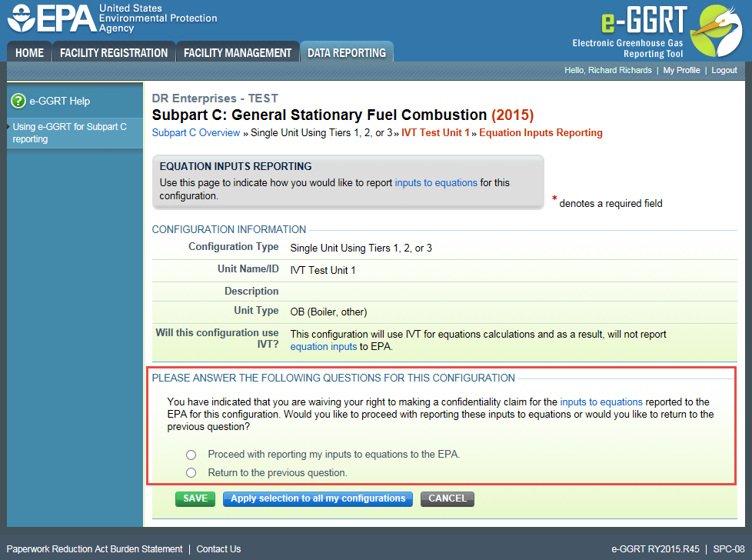The height and width of the screenshot is (560, 752).
Task: Select Return to the previous question radio
Action: [x=191, y=472]
